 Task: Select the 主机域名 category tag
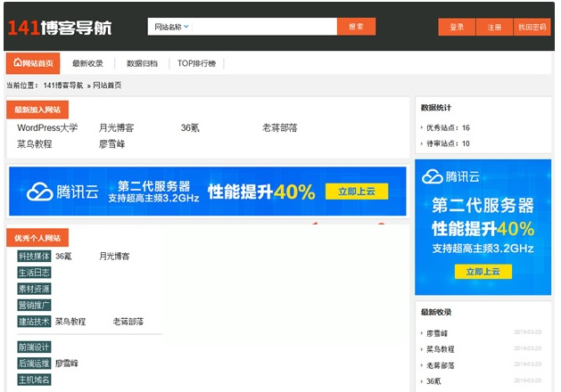[x=35, y=380]
